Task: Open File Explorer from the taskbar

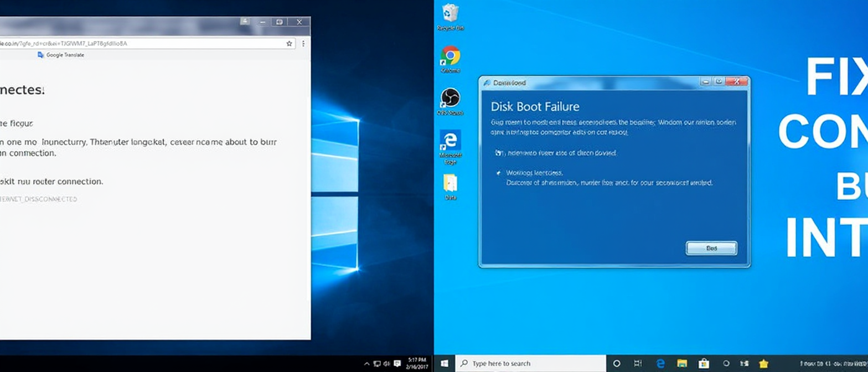Action: pyautogui.click(x=682, y=364)
